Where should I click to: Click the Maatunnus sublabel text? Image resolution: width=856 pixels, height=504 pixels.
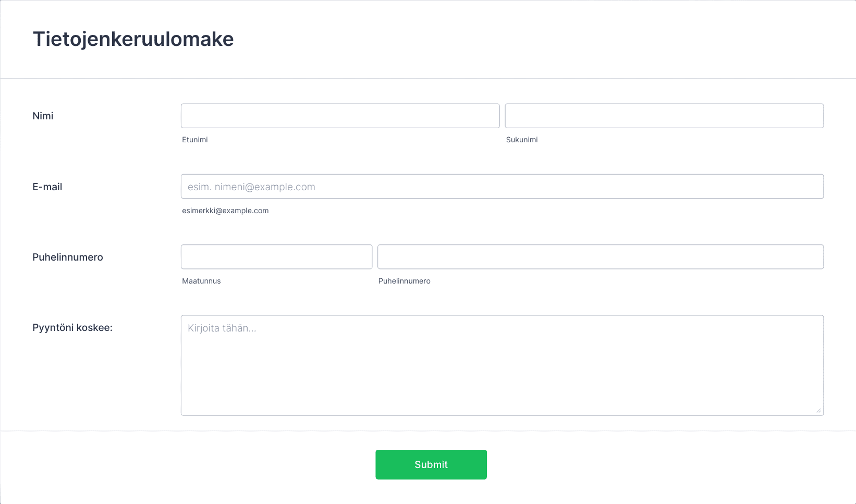pos(201,281)
